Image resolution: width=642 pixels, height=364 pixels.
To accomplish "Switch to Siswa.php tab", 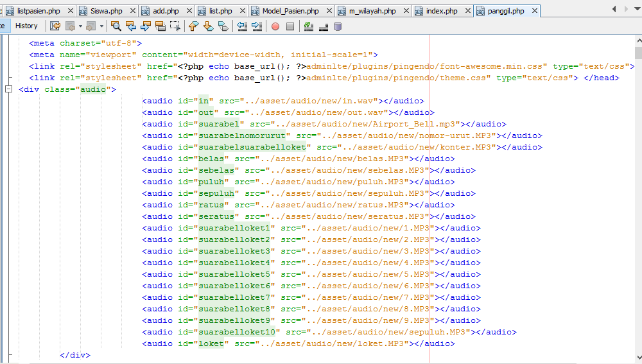I will (106, 11).
